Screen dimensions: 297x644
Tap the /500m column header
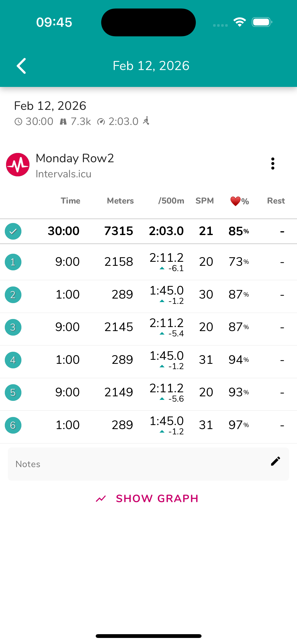pos(171,201)
